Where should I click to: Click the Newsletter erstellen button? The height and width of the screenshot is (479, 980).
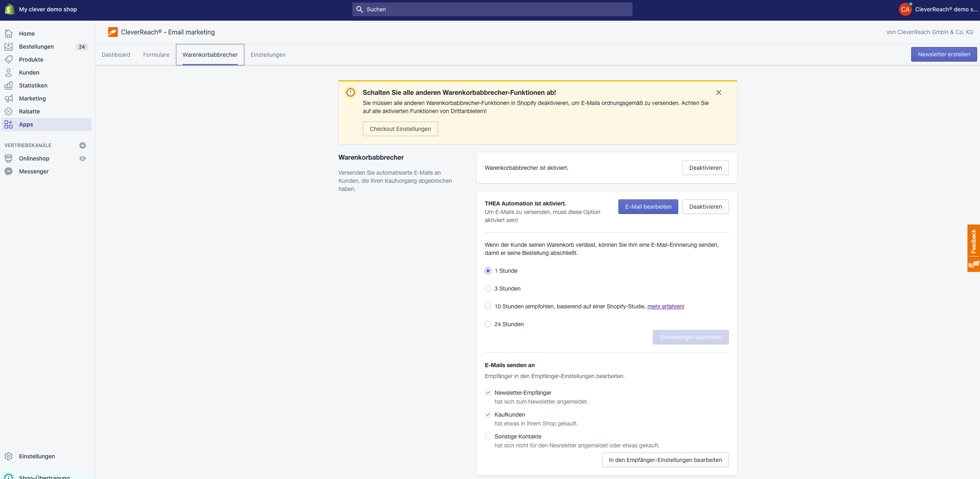(x=944, y=54)
